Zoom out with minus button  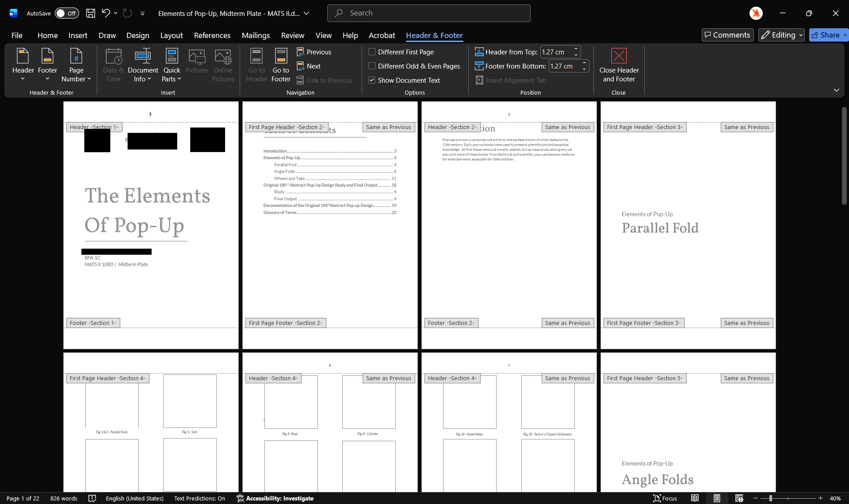point(755,498)
